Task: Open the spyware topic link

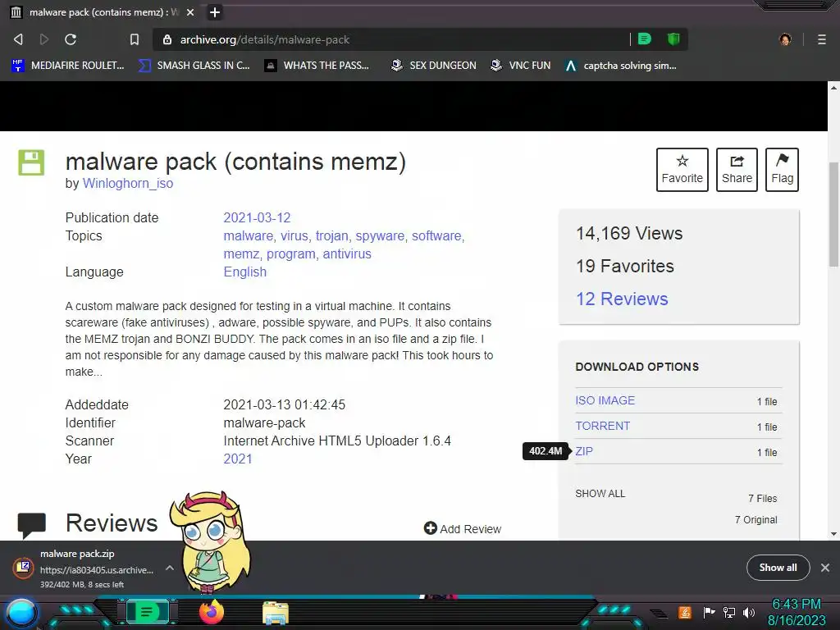Action: point(380,235)
